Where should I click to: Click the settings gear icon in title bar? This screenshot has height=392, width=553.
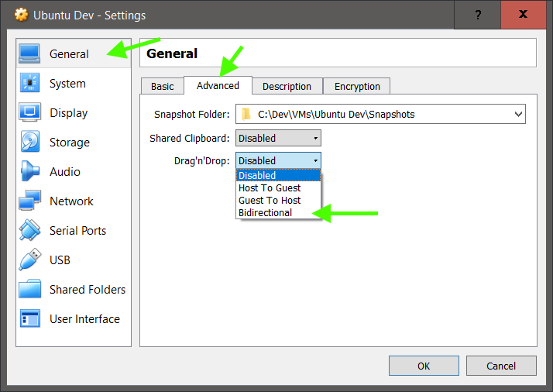(21, 15)
